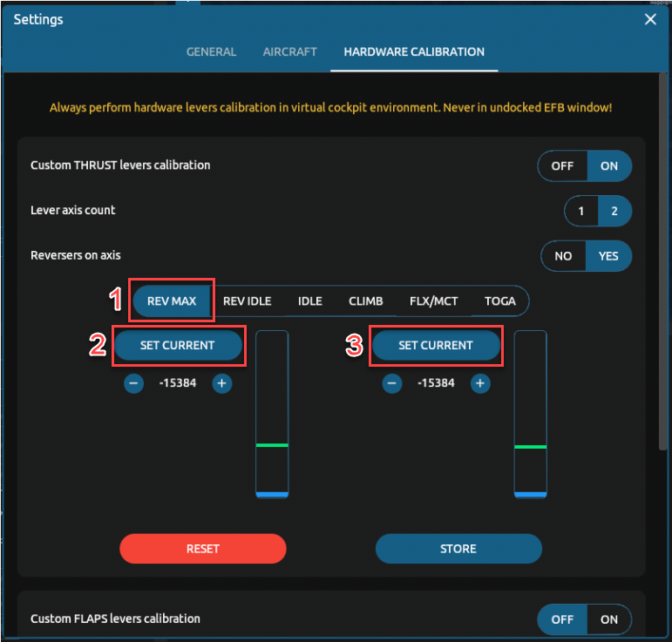Open the AIRCRAFT tab

click(289, 51)
